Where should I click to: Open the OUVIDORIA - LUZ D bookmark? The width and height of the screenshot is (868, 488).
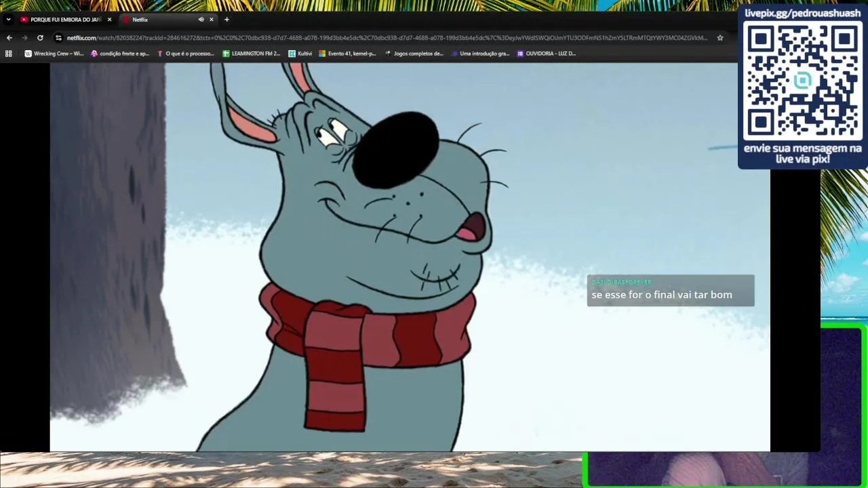(547, 54)
